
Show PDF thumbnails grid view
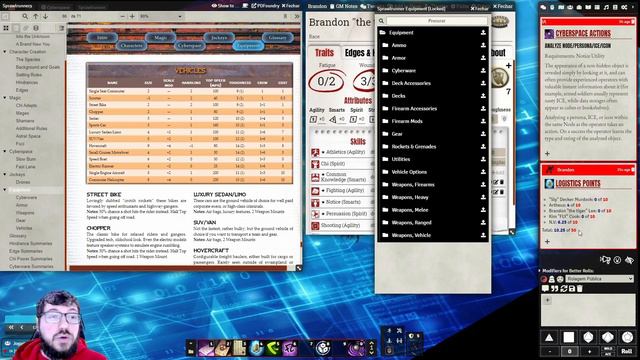[x=6, y=28]
